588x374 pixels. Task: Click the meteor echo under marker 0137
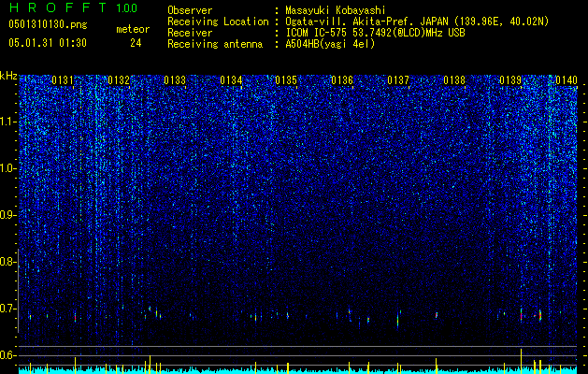(398, 320)
